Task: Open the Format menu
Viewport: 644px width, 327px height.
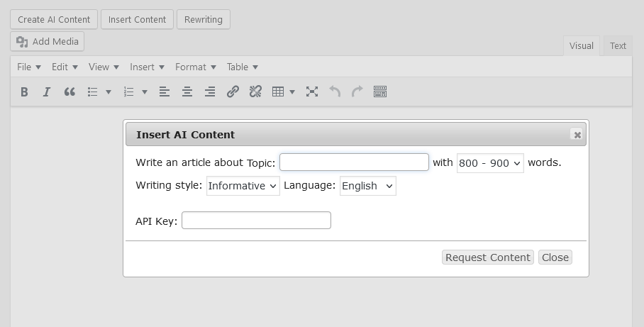Action: coord(196,67)
